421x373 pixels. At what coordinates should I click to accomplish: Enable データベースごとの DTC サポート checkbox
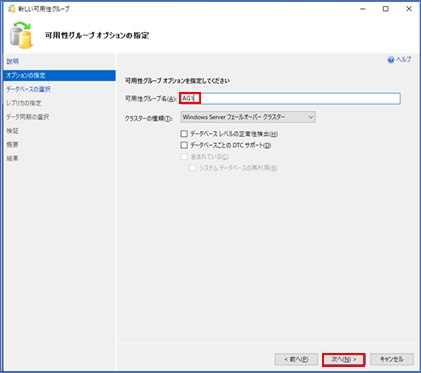click(x=184, y=145)
